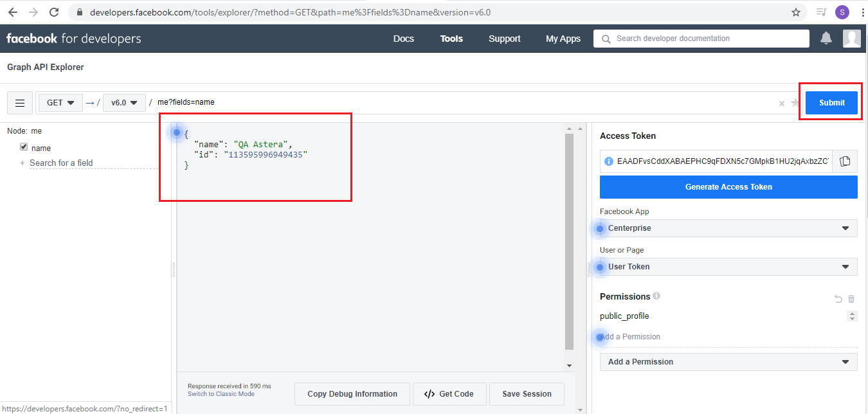Click the notifications bell icon
This screenshot has width=868, height=414.
[x=826, y=39]
